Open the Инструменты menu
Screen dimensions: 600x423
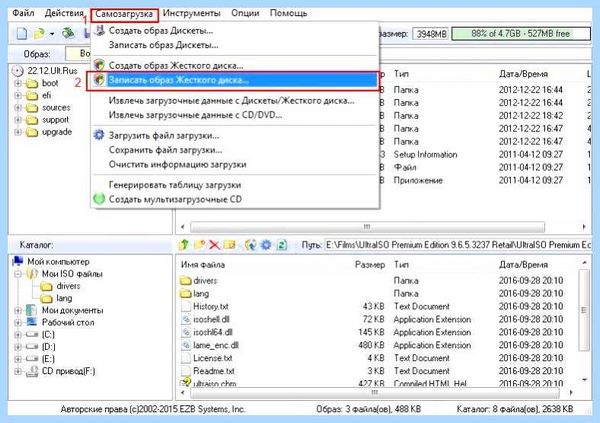coord(191,13)
